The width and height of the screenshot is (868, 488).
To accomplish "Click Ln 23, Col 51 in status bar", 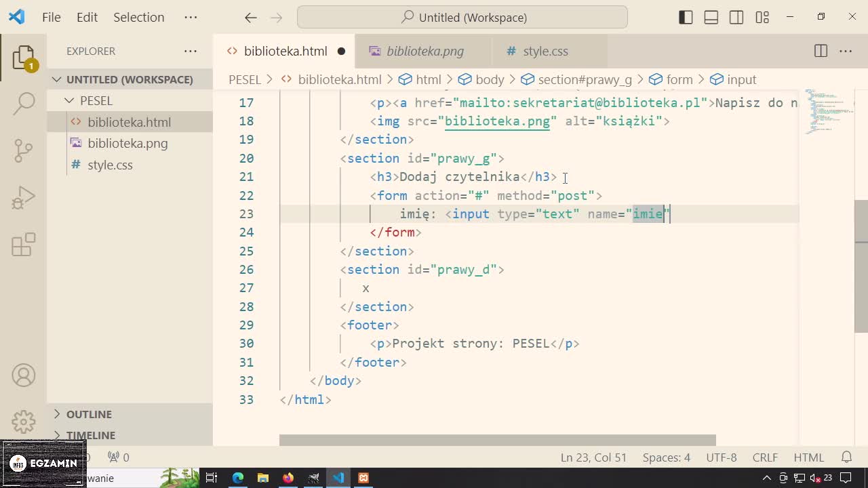I will (x=593, y=457).
